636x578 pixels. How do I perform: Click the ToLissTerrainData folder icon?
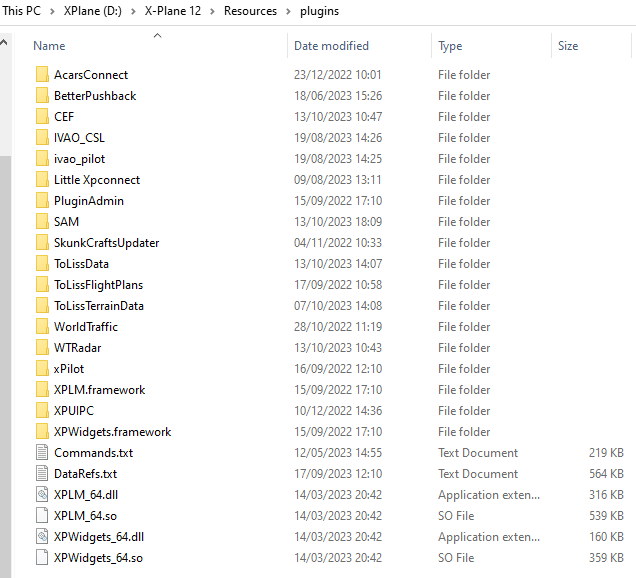click(42, 306)
